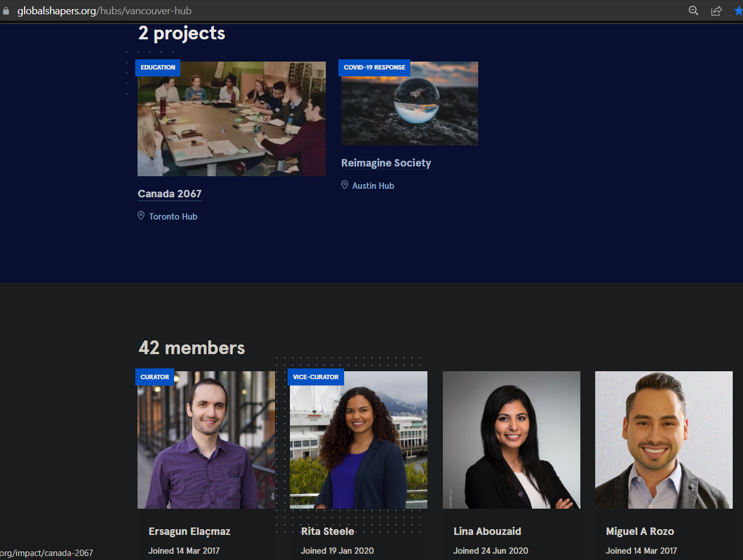Open Ersagun Elaçmaz profile photo
This screenshot has height=560, width=743.
coord(206,440)
